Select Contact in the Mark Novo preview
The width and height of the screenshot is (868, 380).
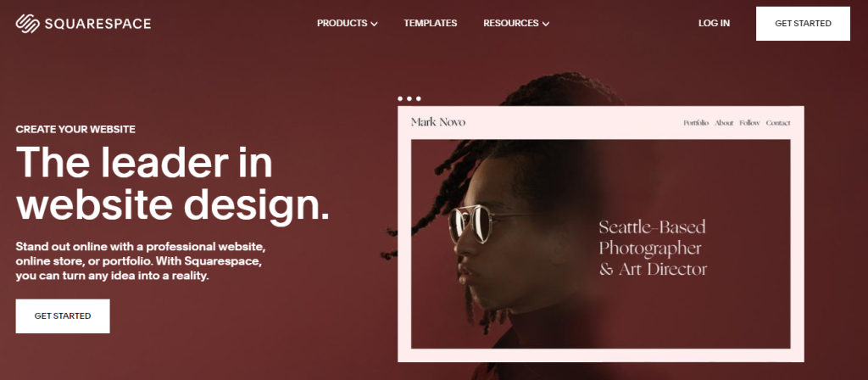pos(778,123)
